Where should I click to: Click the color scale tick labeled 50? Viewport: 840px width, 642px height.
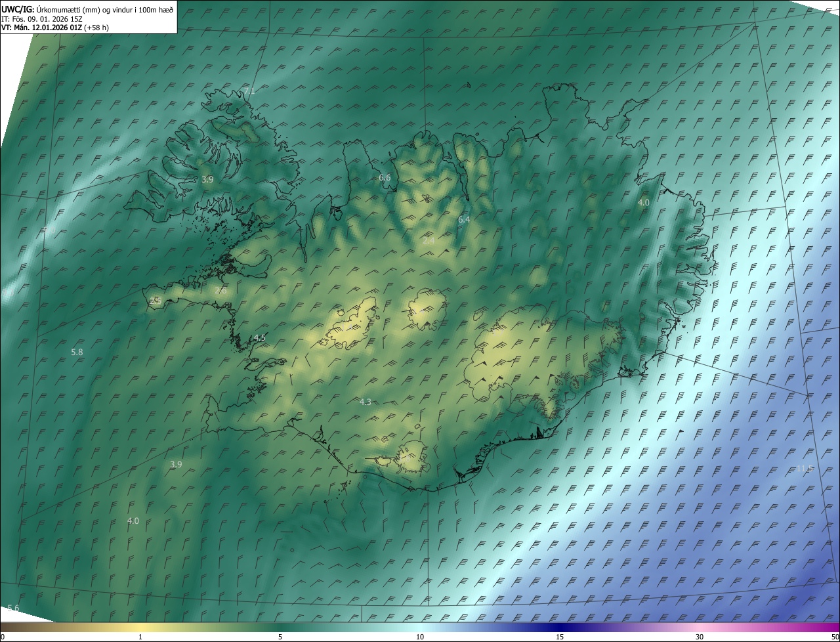coord(835,637)
